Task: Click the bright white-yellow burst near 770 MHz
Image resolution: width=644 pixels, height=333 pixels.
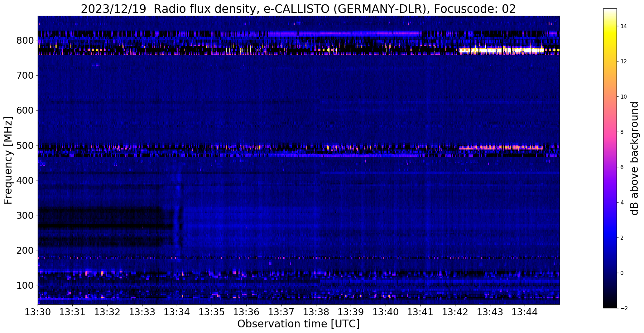Action: pyautogui.click(x=502, y=50)
